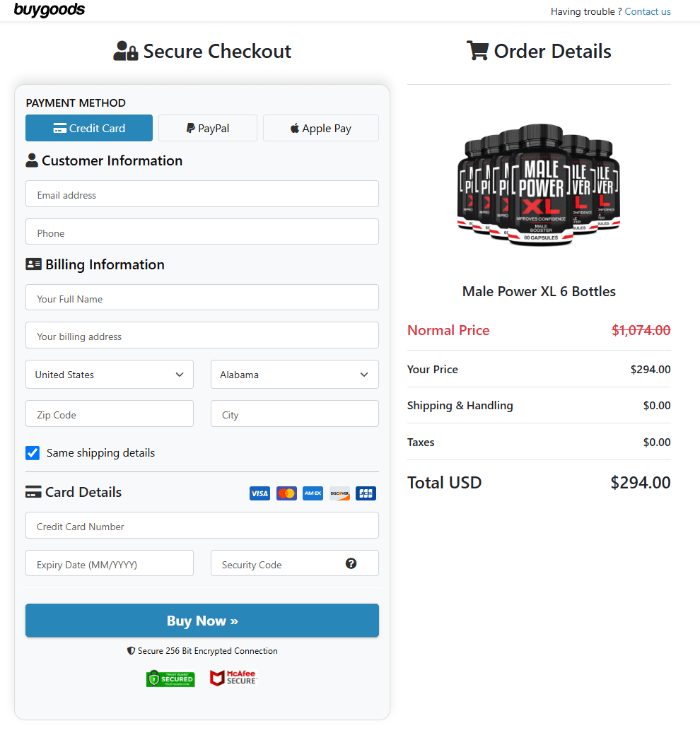The width and height of the screenshot is (700, 733).
Task: Open the Alabama state dropdown
Action: point(294,374)
